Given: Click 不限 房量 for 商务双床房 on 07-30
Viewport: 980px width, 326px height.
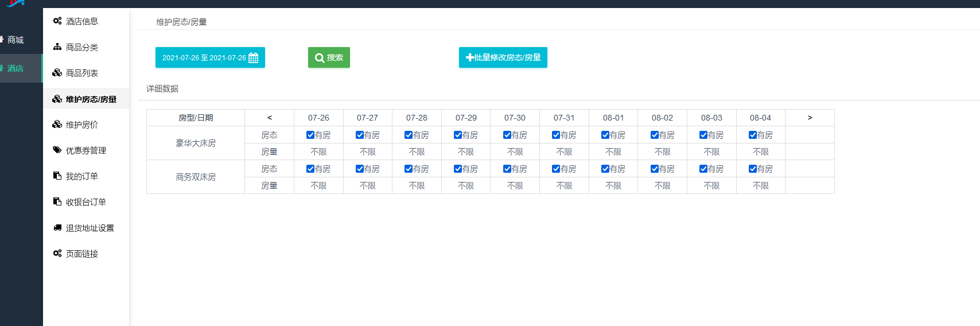Looking at the screenshot, I should 515,185.
